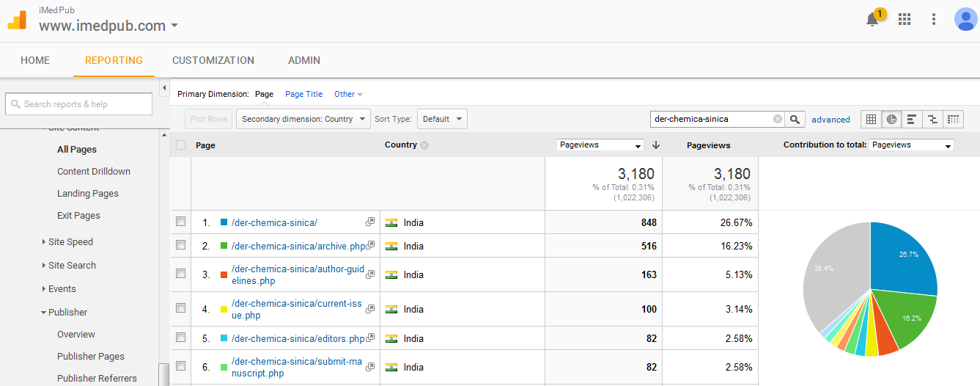Click the Plot Rows button
Viewport: 980px width, 386px height.
(209, 119)
